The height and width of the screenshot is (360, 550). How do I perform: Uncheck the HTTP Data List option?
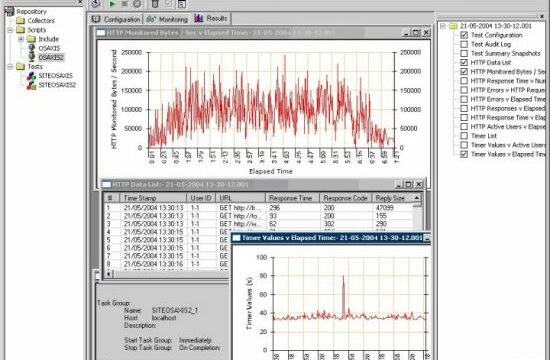tap(464, 62)
